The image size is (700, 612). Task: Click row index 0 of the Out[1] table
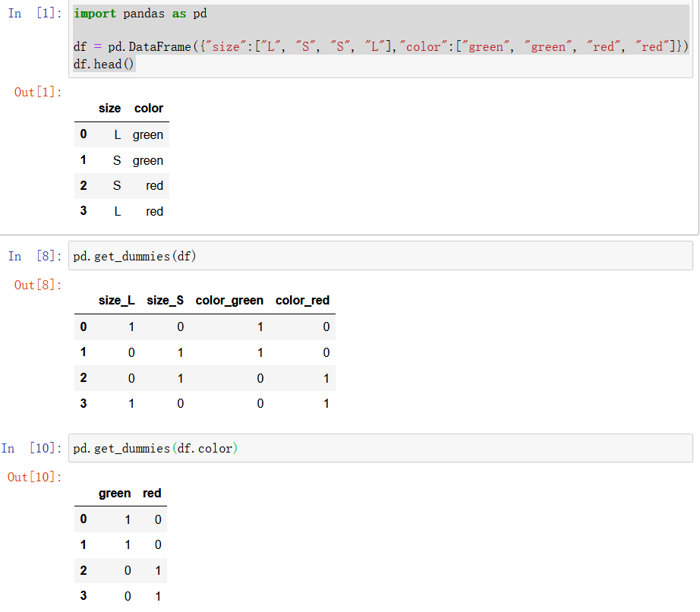tap(84, 134)
